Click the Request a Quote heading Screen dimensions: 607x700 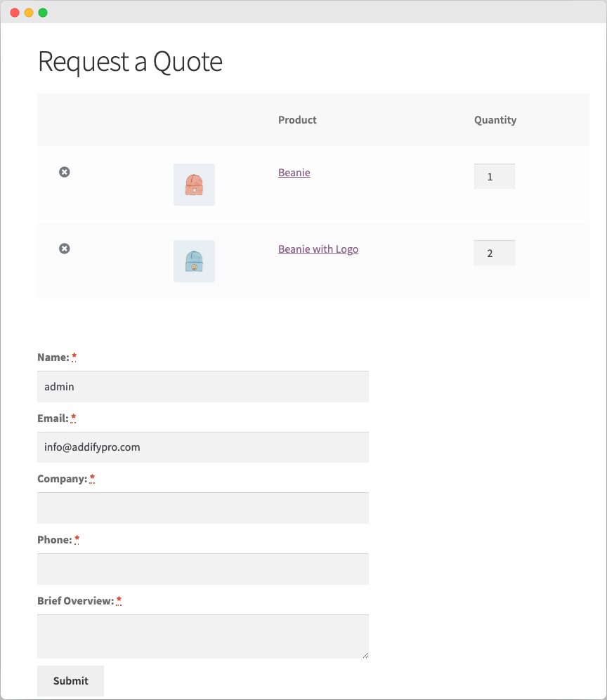pyautogui.click(x=130, y=62)
